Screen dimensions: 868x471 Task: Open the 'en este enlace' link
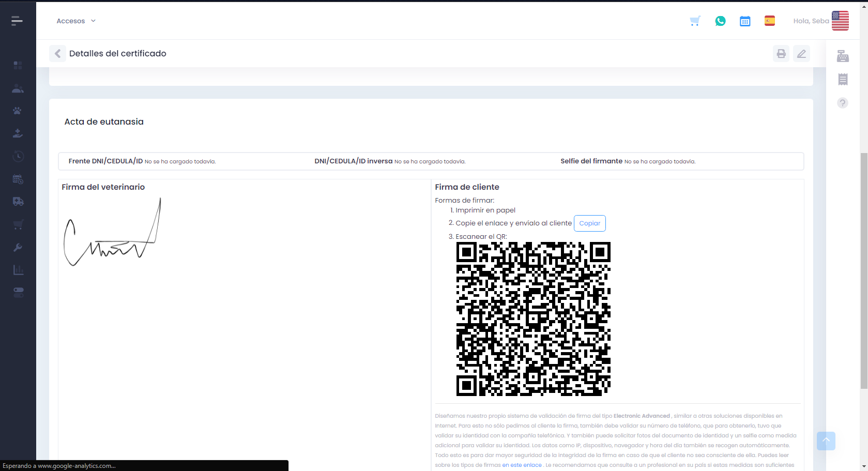pos(522,465)
